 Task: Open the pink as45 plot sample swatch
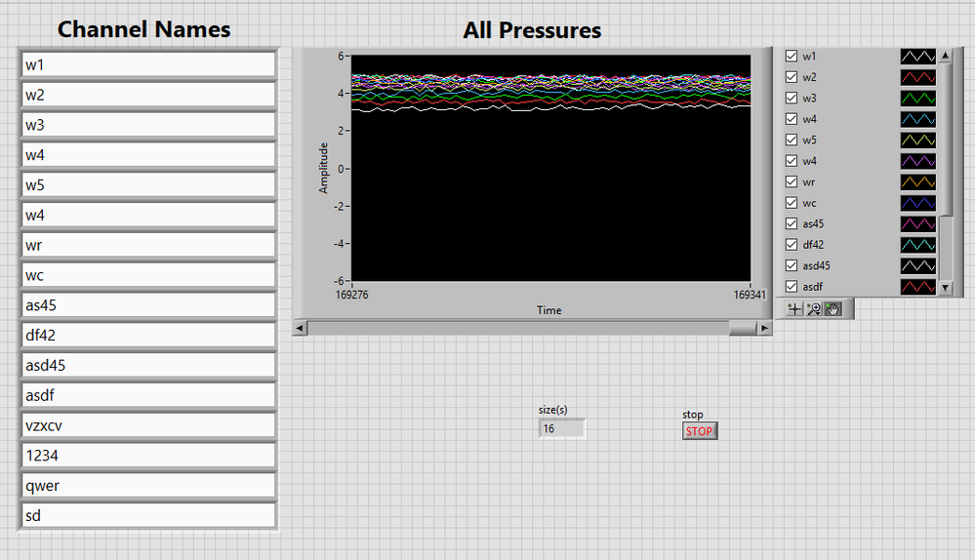point(917,223)
